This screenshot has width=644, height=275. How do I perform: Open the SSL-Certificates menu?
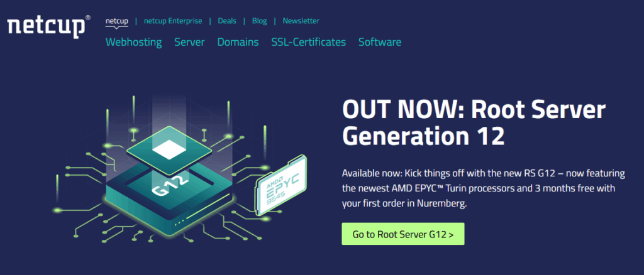pos(308,42)
